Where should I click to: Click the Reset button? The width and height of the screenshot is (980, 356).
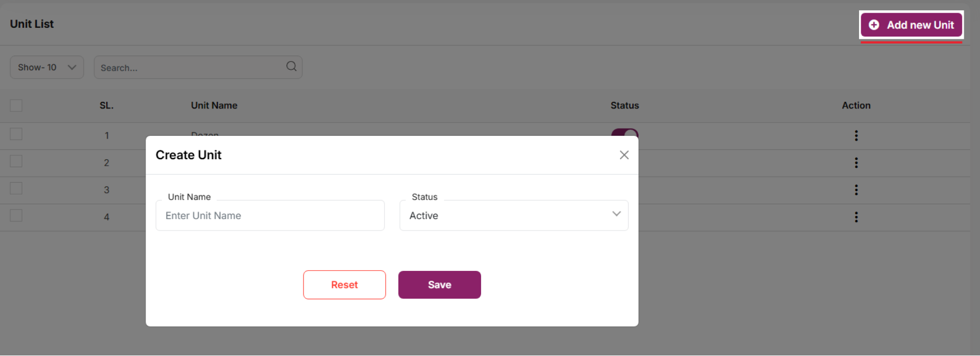[344, 285]
